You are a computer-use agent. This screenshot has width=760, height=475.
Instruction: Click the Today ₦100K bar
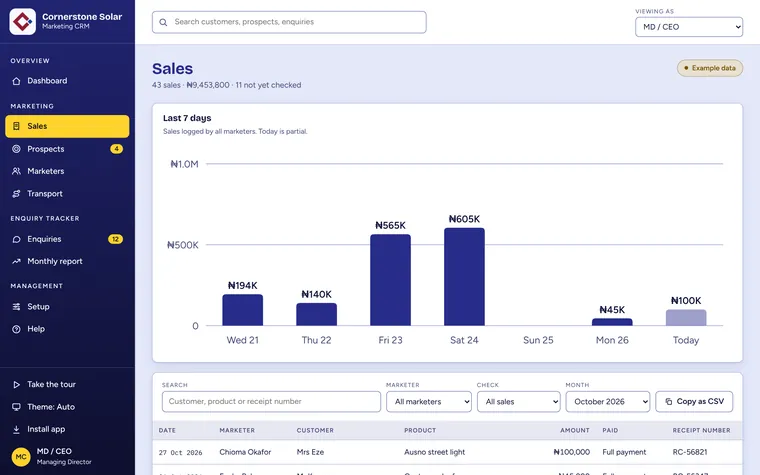(x=686, y=317)
